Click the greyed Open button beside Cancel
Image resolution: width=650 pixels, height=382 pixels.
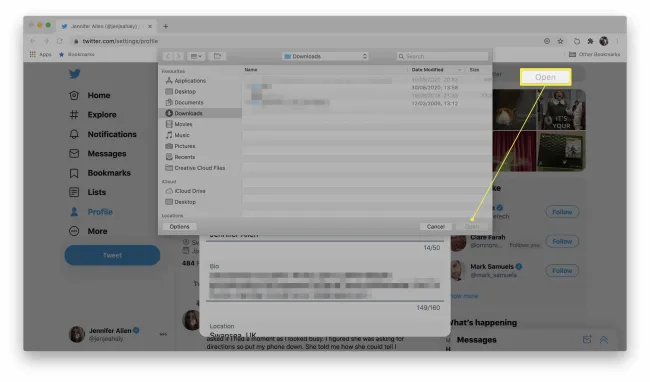click(472, 227)
